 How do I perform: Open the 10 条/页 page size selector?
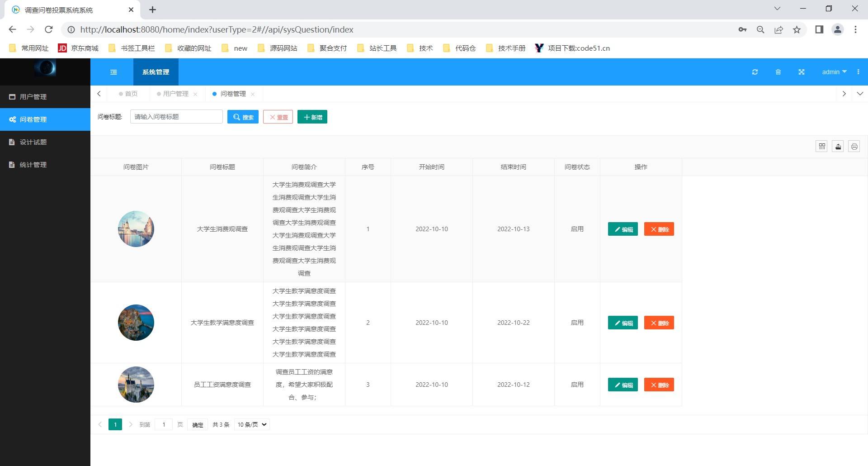[252, 424]
